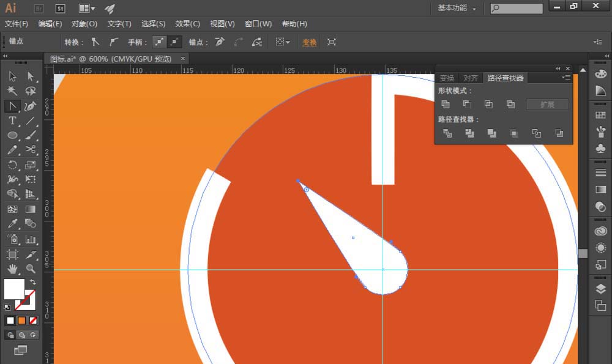Screen dimensions: 612x364
Task: Click the Divide pathfinder icon
Action: pyautogui.click(x=447, y=133)
